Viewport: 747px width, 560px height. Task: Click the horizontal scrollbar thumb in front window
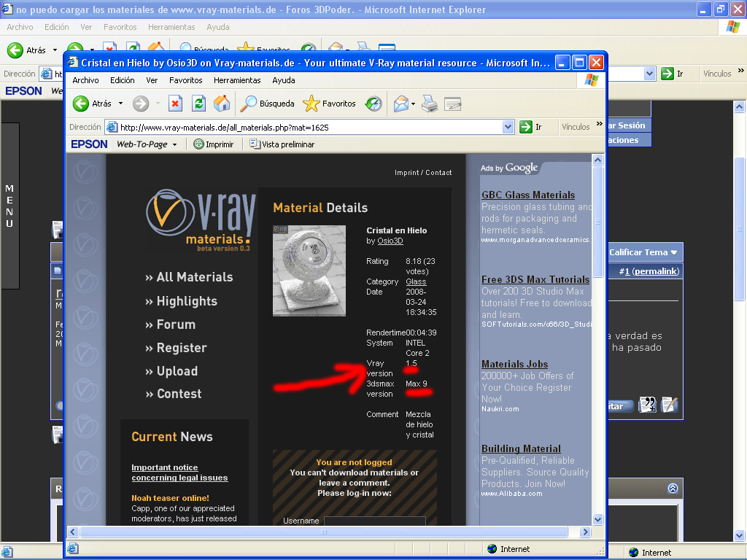coord(323,532)
